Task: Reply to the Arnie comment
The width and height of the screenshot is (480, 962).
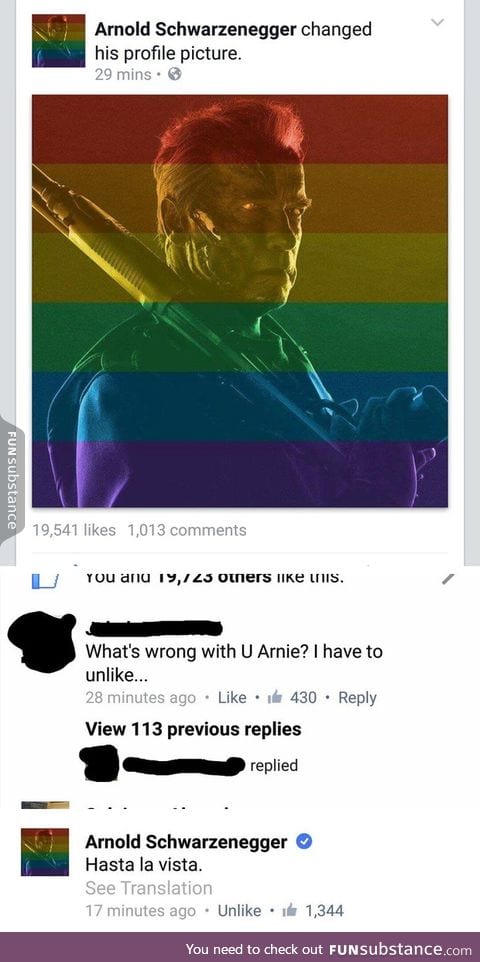Action: click(x=357, y=698)
